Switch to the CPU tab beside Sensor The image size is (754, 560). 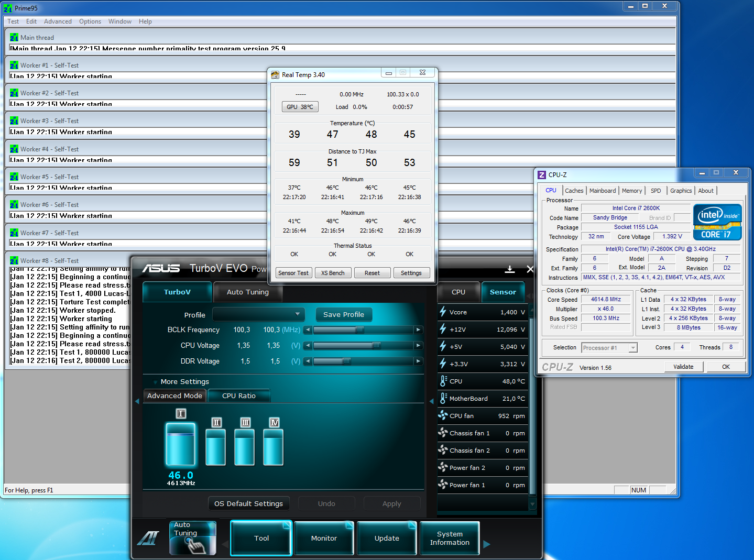[458, 292]
